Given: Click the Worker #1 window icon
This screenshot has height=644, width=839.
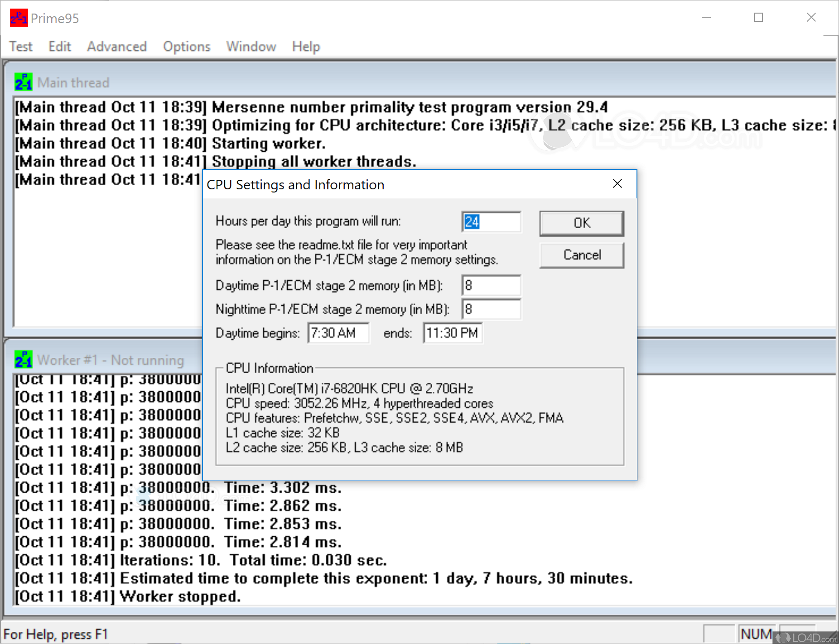Looking at the screenshot, I should [x=23, y=360].
